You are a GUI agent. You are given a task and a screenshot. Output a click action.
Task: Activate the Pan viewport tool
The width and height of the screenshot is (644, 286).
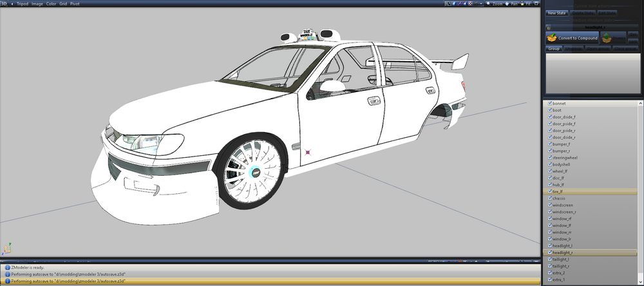pyautogui.click(x=506, y=4)
